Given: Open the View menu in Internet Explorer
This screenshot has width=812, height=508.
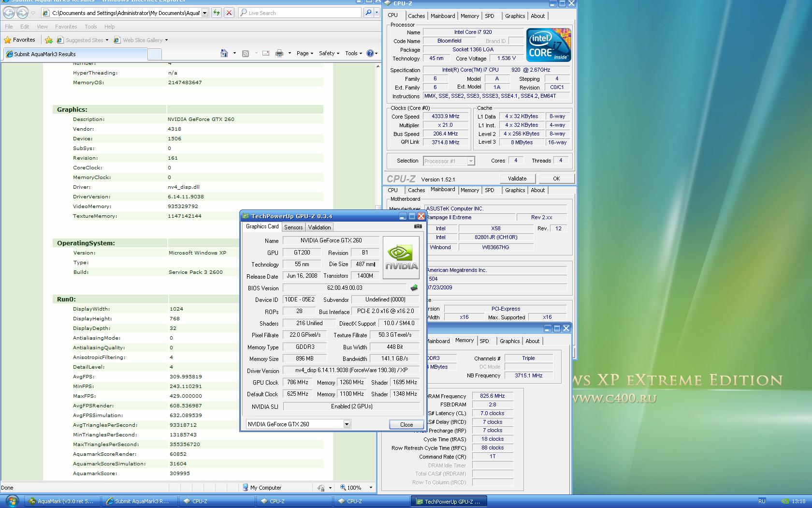Looking at the screenshot, I should [42, 27].
